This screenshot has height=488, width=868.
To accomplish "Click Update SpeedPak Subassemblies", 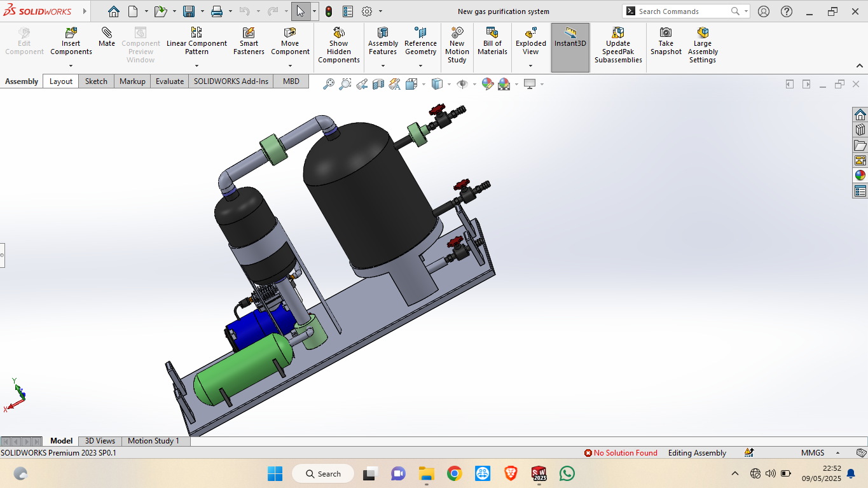I will pos(618,45).
